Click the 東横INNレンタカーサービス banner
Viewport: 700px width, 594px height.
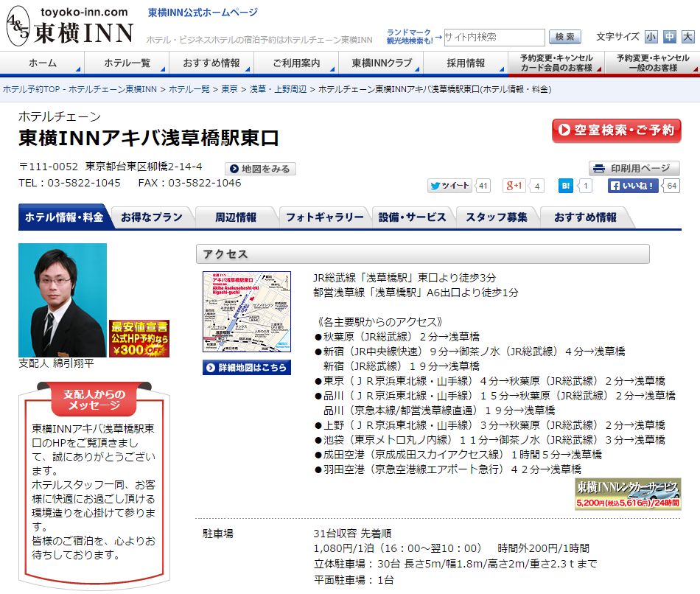628,494
